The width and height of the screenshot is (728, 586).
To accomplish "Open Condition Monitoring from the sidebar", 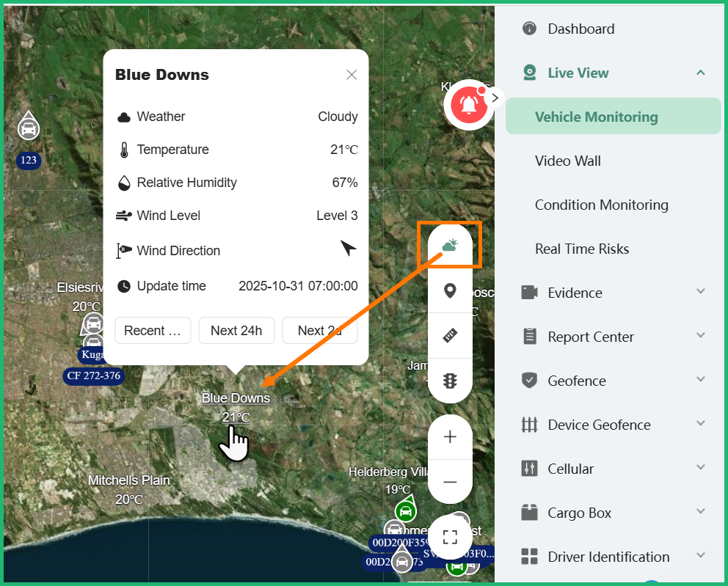I will (x=602, y=205).
